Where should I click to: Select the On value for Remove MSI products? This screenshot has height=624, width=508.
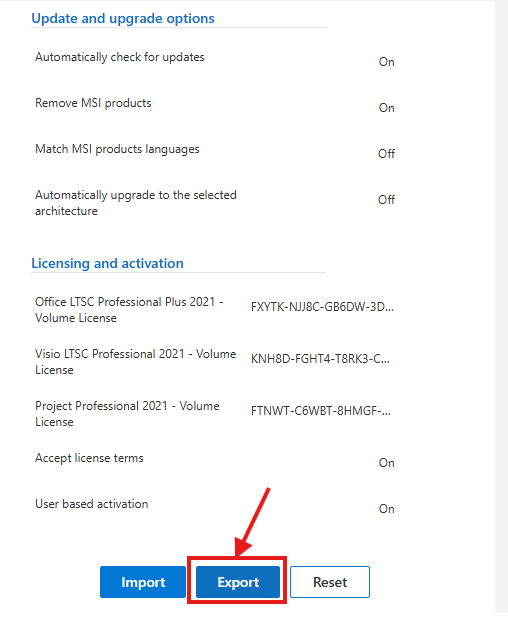386,108
